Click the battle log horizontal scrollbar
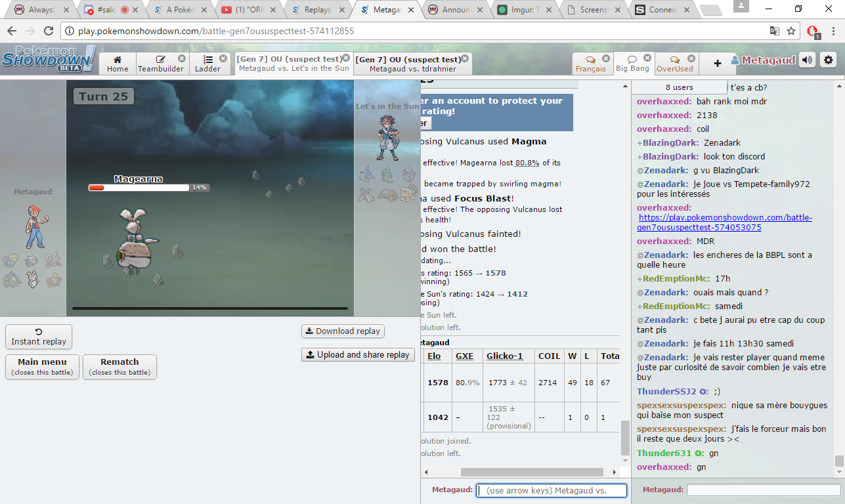 coord(531,472)
